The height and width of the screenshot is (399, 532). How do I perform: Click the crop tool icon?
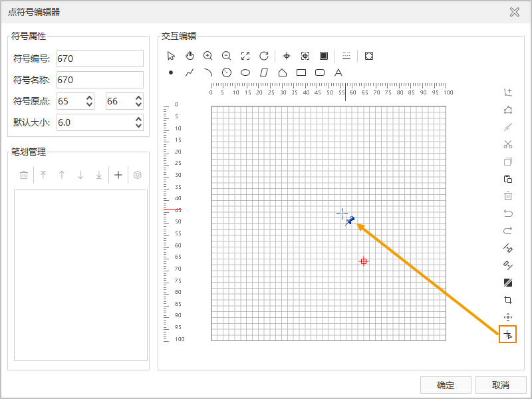508,300
